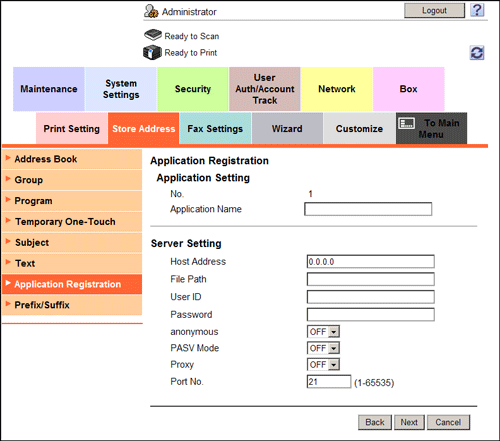
Task: Open Subject in the sidebar
Action: [72, 242]
